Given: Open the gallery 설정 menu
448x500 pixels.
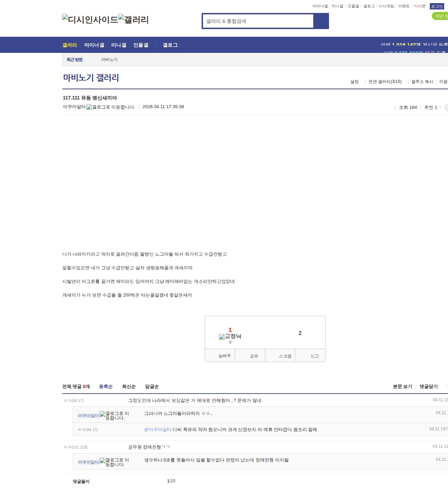Looking at the screenshot, I should pyautogui.click(x=355, y=82).
